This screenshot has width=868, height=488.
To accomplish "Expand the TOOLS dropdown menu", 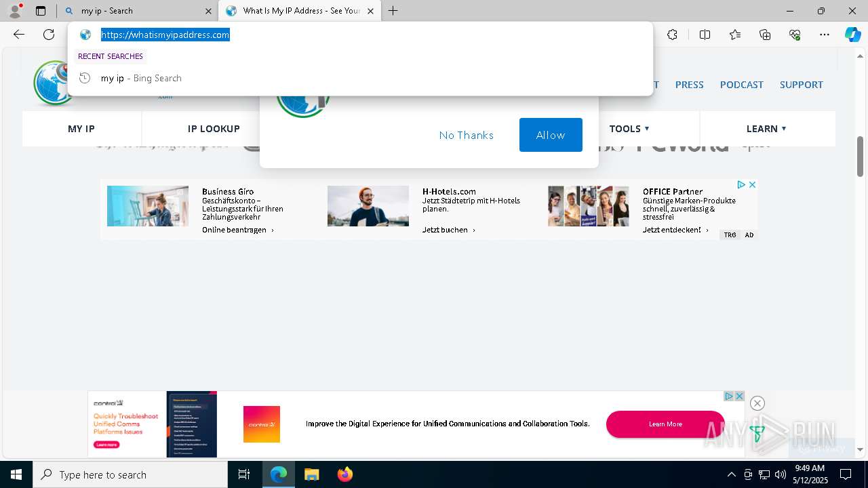I will coord(629,129).
